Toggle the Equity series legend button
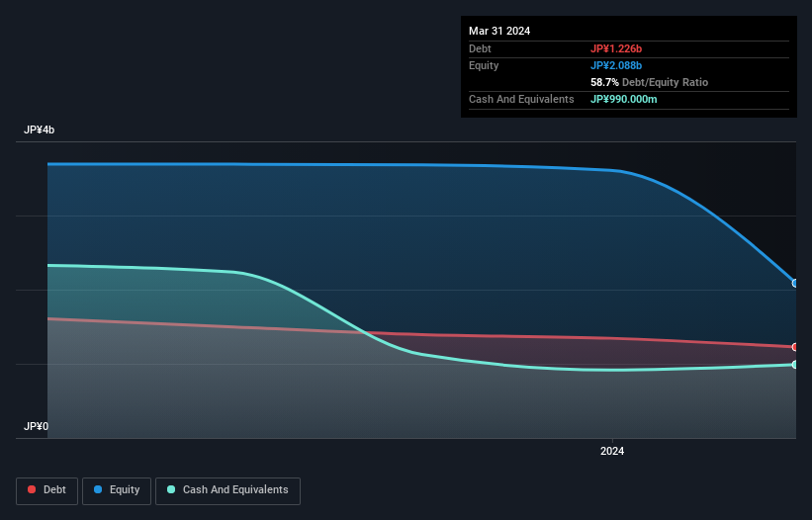This screenshot has height=520, width=812. click(x=117, y=490)
